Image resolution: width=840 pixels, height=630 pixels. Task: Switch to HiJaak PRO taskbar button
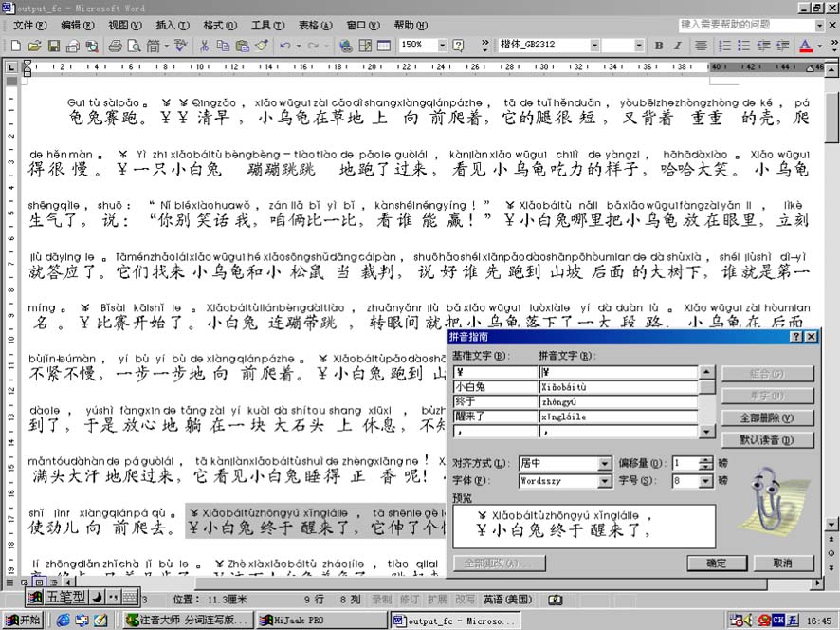tap(321, 621)
